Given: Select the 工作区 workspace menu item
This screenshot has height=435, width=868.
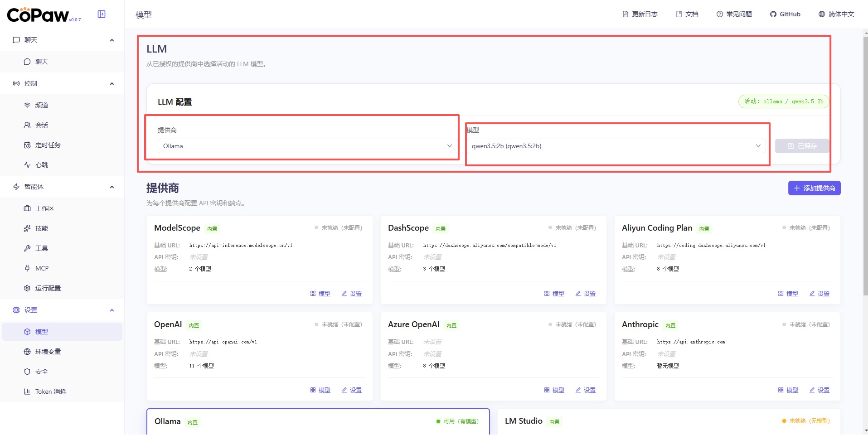Looking at the screenshot, I should point(44,208).
